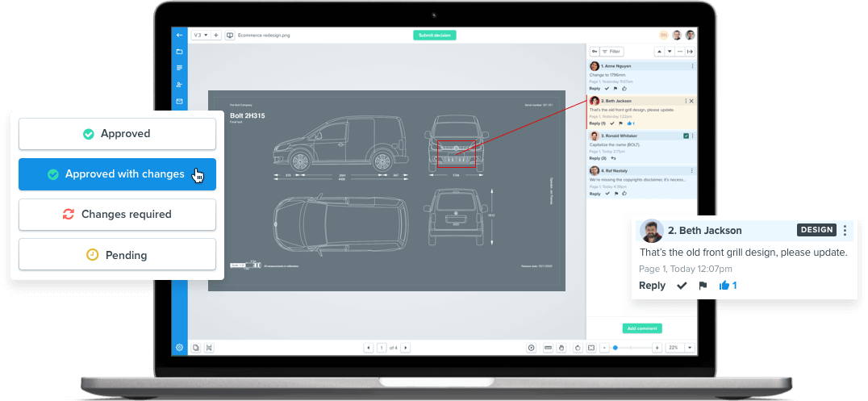Choose 'Changes required' decision option
Screen dimensions: 868x401
pos(117,215)
